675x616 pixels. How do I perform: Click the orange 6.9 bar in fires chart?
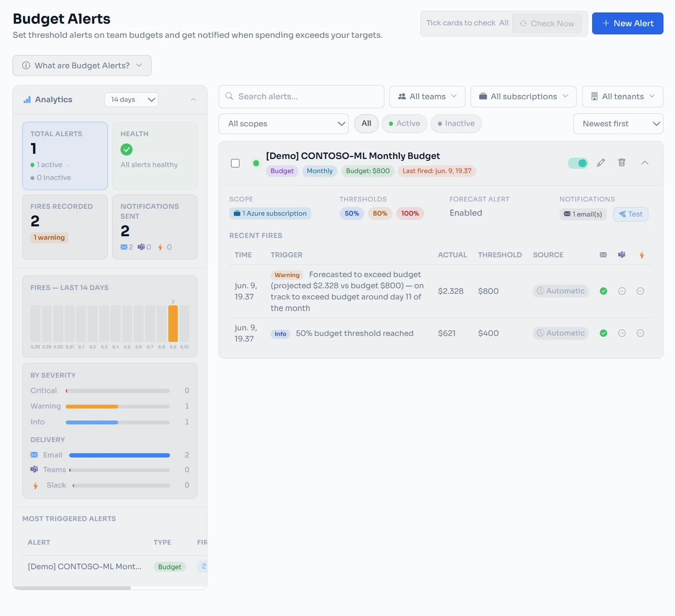[x=173, y=323]
